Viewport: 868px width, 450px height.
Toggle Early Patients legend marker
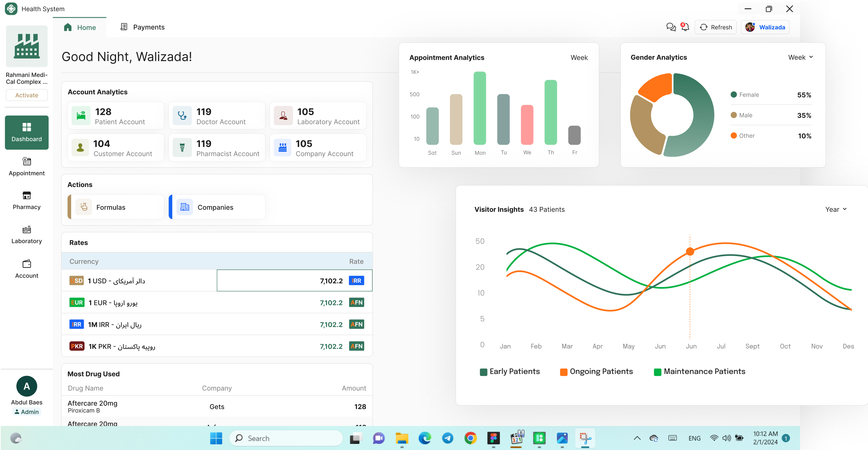[x=483, y=372]
